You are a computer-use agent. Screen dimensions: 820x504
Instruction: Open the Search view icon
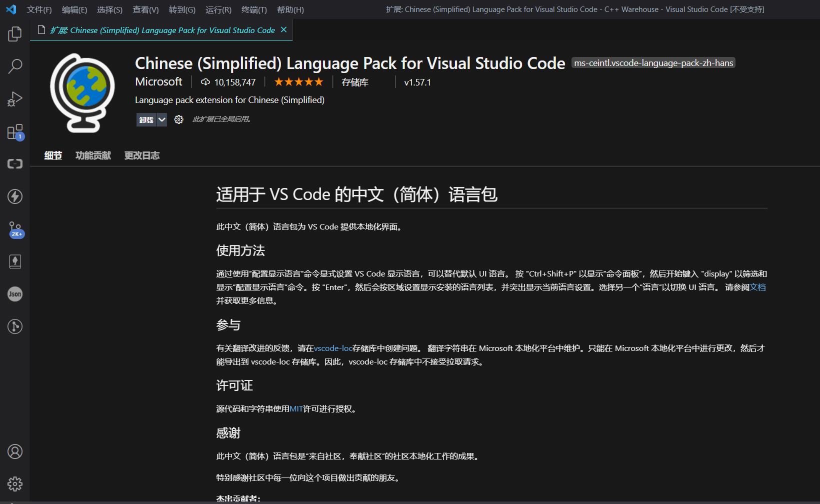click(15, 66)
